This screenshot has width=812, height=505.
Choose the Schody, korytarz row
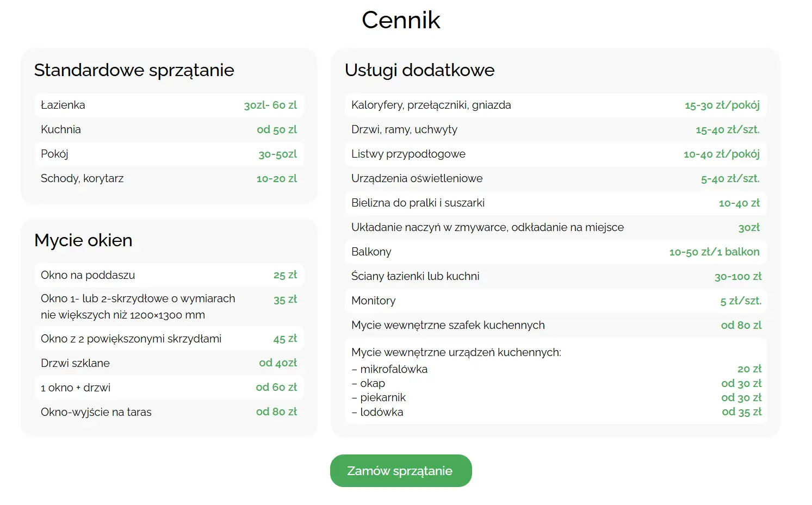pyautogui.click(x=169, y=178)
